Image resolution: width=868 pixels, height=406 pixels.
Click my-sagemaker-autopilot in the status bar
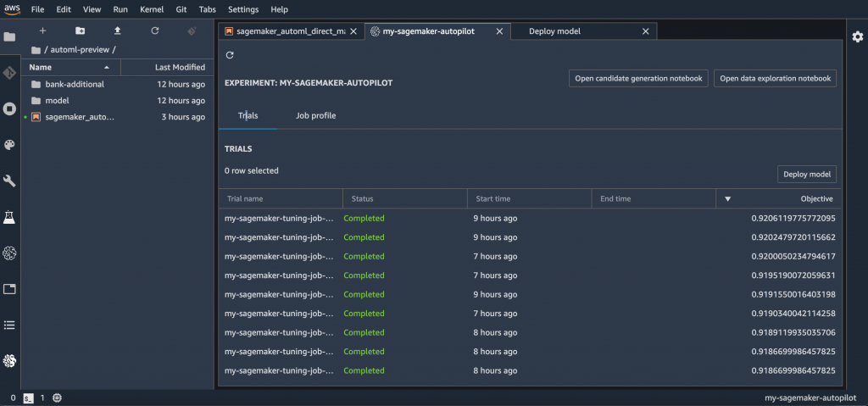pos(812,398)
